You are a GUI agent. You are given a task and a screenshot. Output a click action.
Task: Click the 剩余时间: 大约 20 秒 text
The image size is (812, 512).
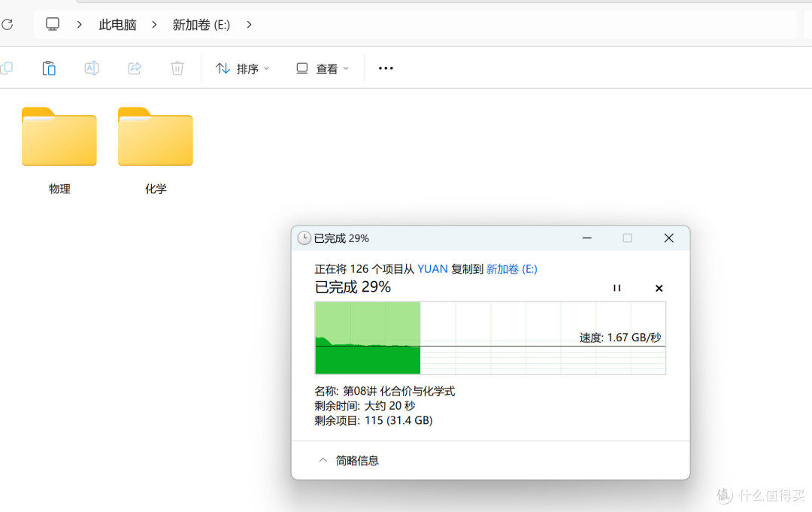(x=365, y=406)
